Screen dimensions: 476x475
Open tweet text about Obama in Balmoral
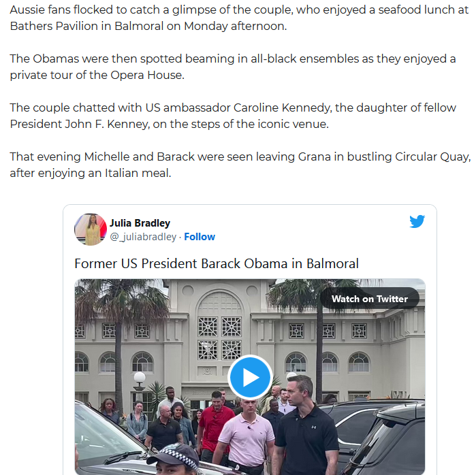pyautogui.click(x=217, y=263)
